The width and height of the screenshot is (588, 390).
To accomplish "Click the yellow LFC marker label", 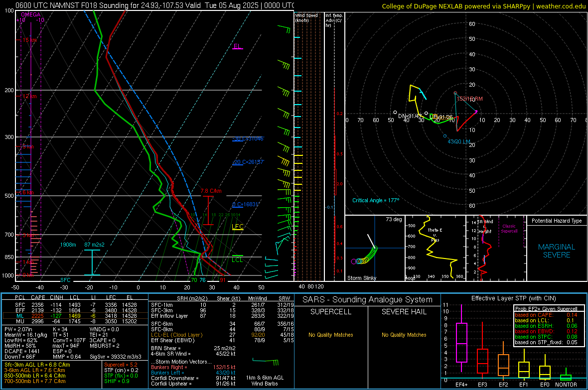I will click(x=237, y=227).
